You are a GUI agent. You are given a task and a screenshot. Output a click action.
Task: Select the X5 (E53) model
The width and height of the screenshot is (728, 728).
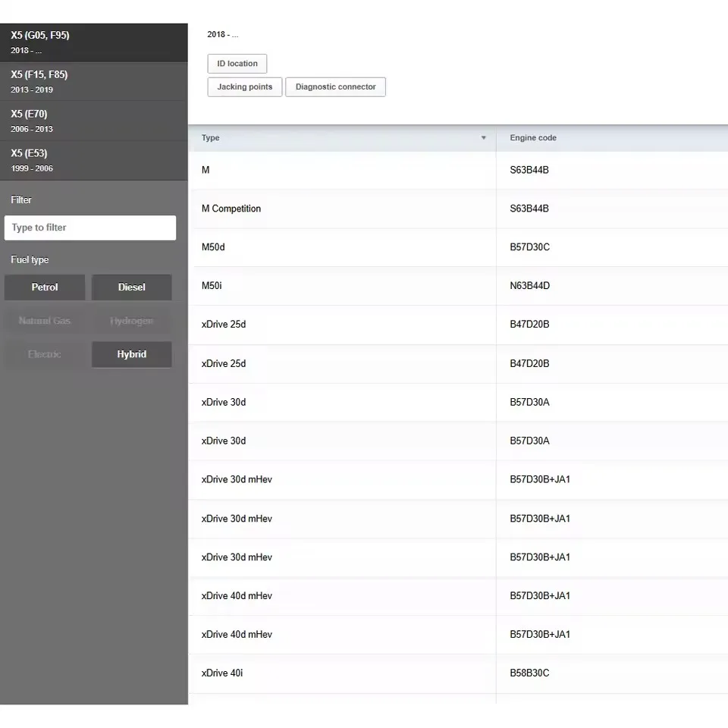(94, 161)
